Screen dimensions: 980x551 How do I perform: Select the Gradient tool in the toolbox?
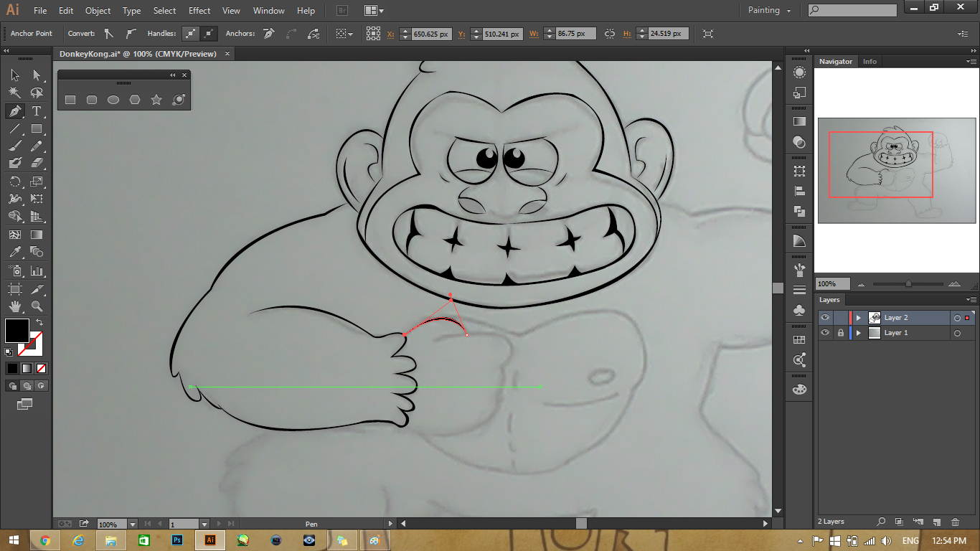tap(37, 235)
